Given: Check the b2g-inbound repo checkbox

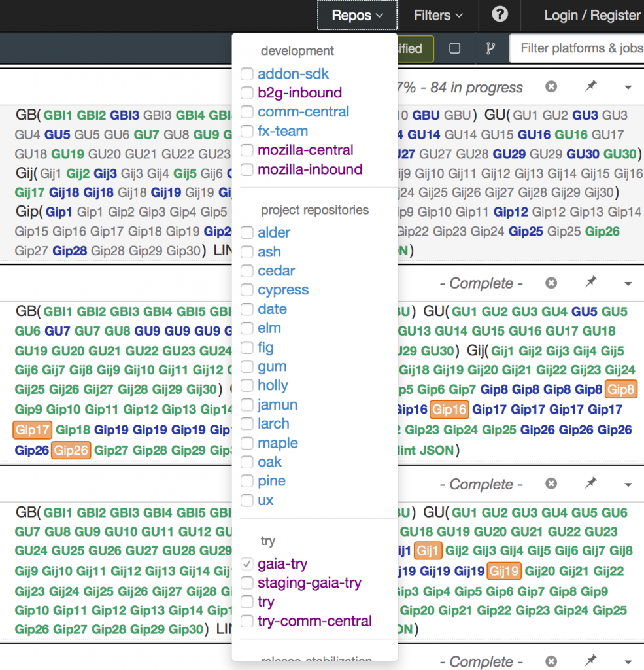Looking at the screenshot, I should [247, 93].
